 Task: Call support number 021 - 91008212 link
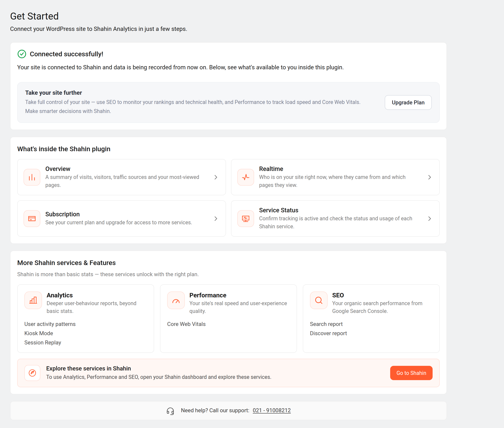point(272,410)
